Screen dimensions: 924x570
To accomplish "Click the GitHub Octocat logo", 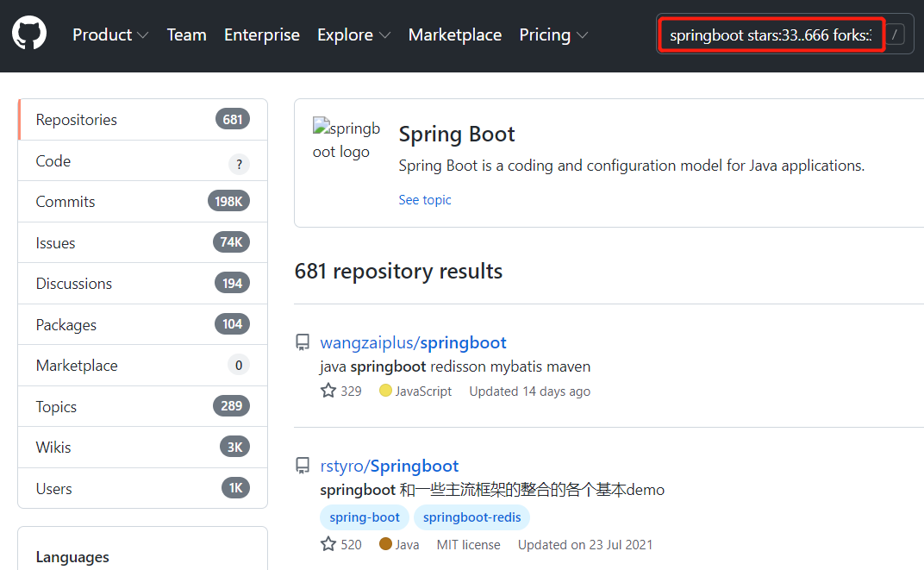I will pyautogui.click(x=29, y=34).
